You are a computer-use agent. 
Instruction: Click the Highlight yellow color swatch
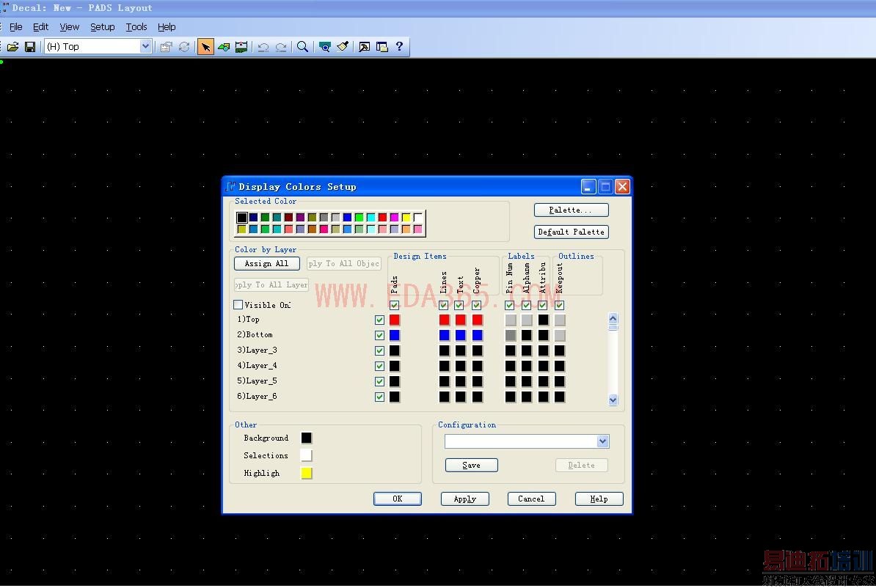(306, 473)
